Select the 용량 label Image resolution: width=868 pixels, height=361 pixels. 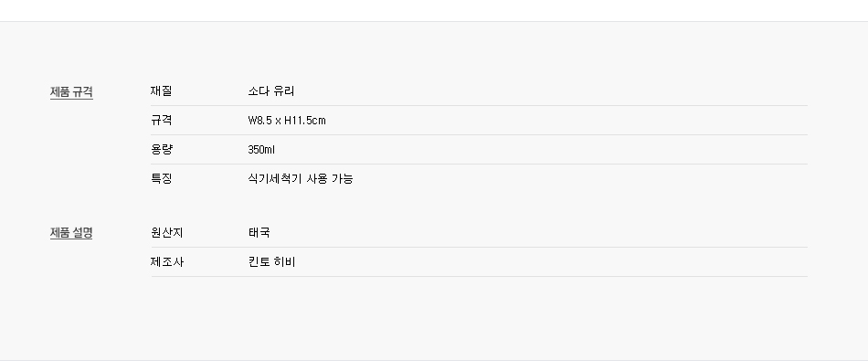(162, 150)
